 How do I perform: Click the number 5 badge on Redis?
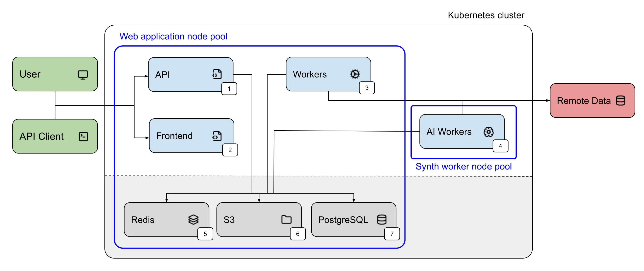click(205, 234)
